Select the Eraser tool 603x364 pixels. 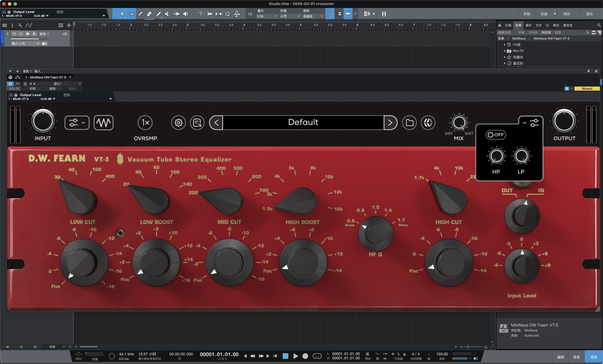[149, 14]
